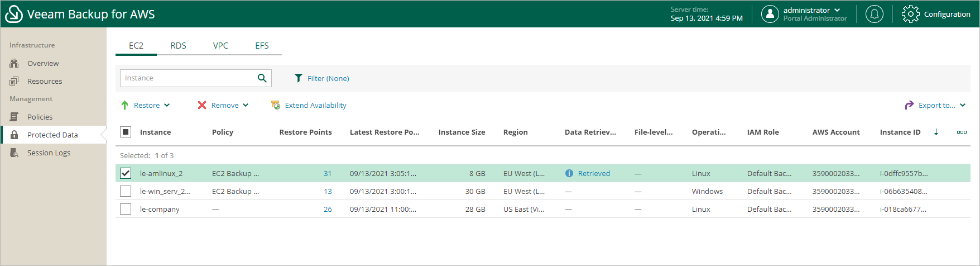Click the Instance ID sort arrow
Screen dimensions: 980x266
[x=936, y=132]
